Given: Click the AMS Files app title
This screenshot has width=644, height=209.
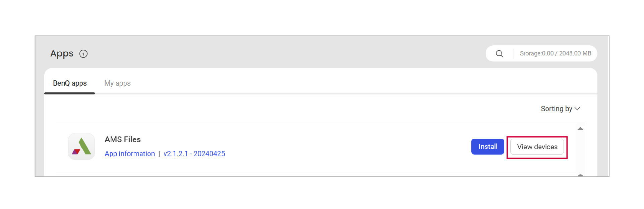Looking at the screenshot, I should (x=123, y=139).
